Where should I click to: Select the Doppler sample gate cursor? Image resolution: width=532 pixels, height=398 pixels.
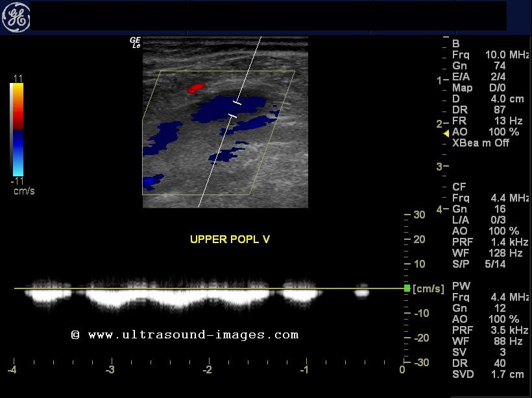[236, 110]
